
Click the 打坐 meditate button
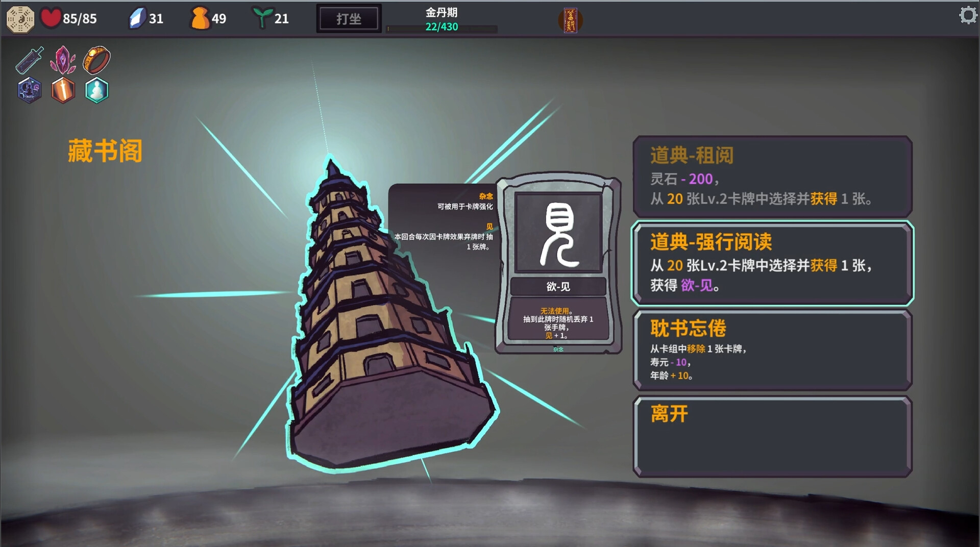[x=349, y=19]
